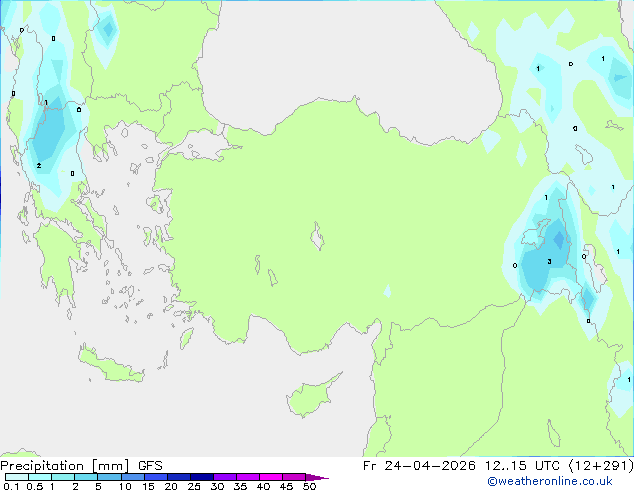
Task: Click the '3' precipitation value over eastern Turkey
Action: pyautogui.click(x=549, y=262)
